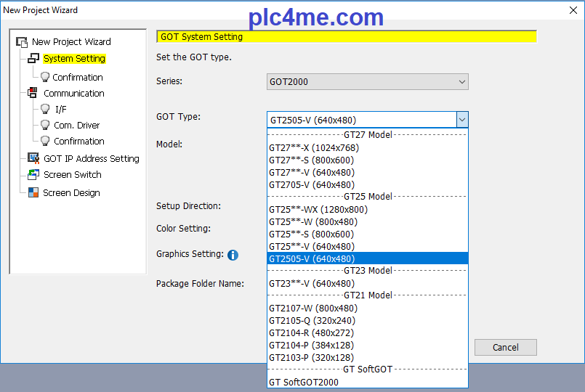The width and height of the screenshot is (585, 392).
Task: Select GT SoftGOT2000 option
Action: 303,383
